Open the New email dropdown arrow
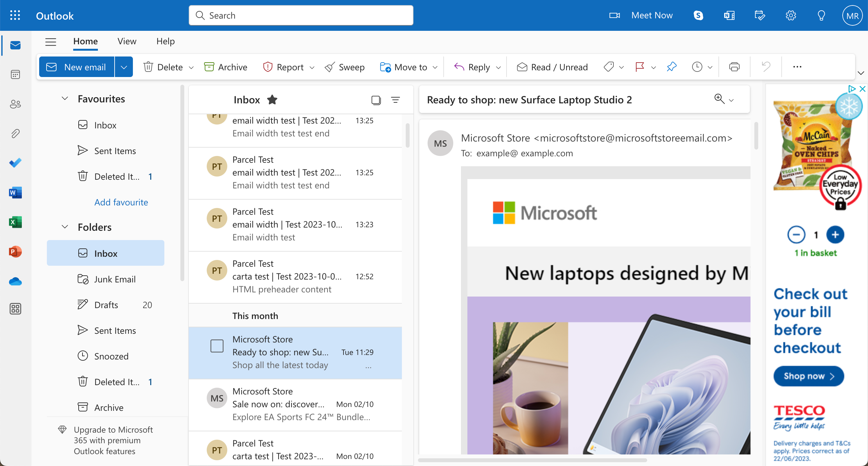868x466 pixels. click(124, 67)
